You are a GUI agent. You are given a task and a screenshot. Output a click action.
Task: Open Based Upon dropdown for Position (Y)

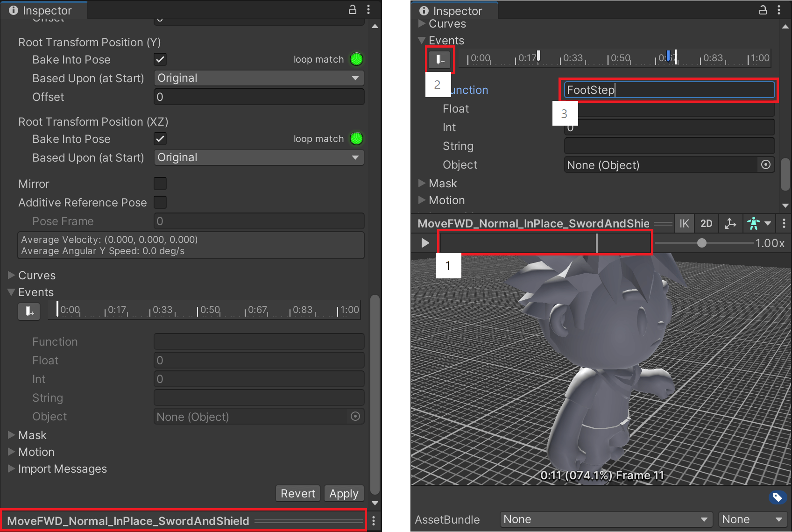tap(259, 78)
